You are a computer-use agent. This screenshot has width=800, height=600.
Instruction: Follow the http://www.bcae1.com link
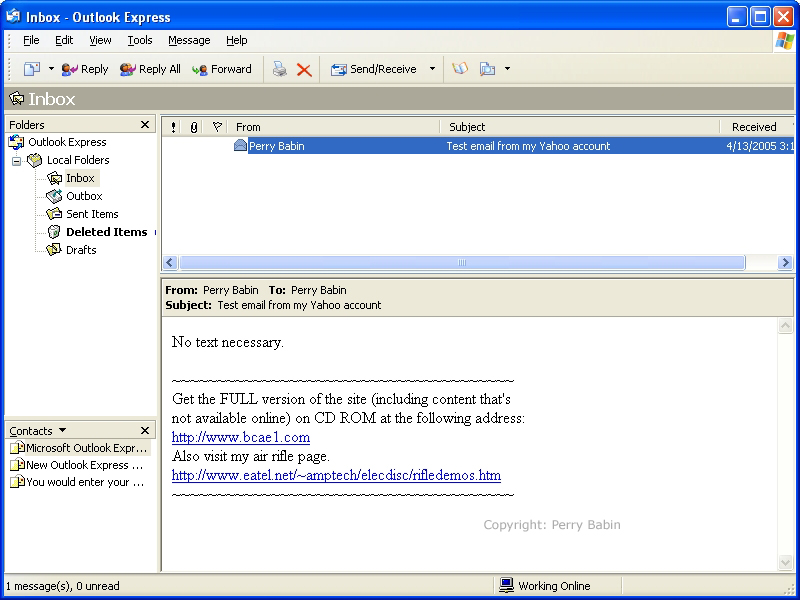coord(240,437)
